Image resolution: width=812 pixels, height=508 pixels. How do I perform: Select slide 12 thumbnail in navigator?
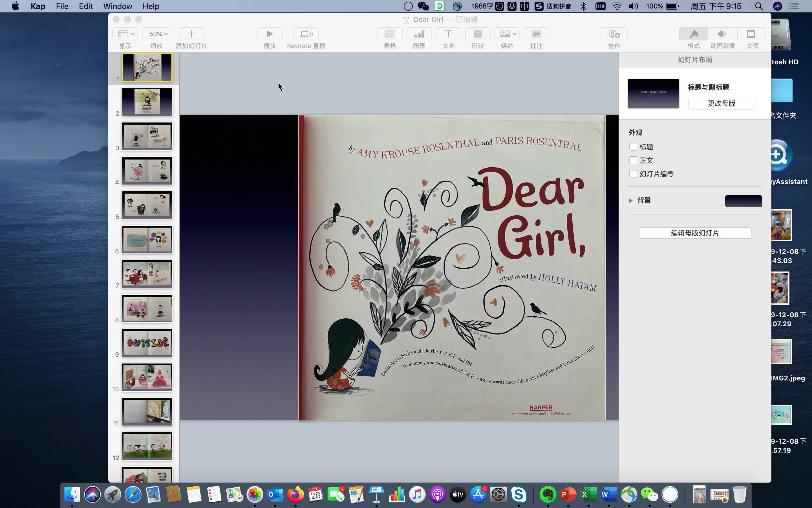[x=147, y=446]
